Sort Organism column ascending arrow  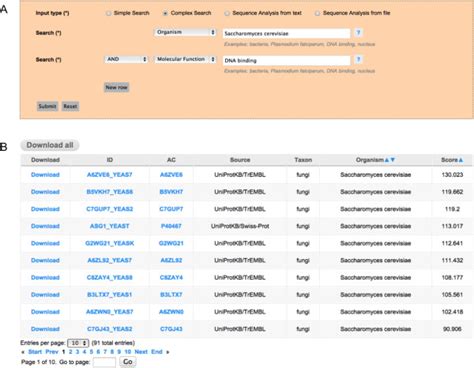(x=387, y=160)
